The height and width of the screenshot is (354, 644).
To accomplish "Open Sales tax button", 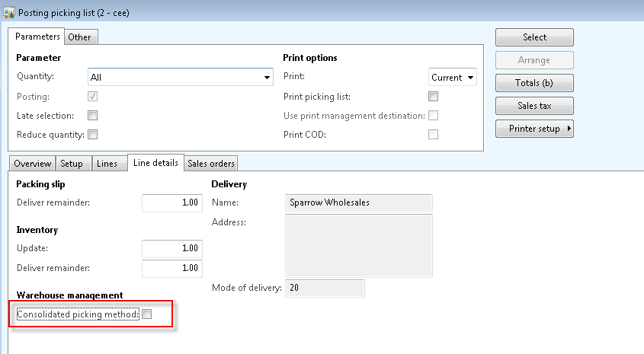I will point(534,106).
